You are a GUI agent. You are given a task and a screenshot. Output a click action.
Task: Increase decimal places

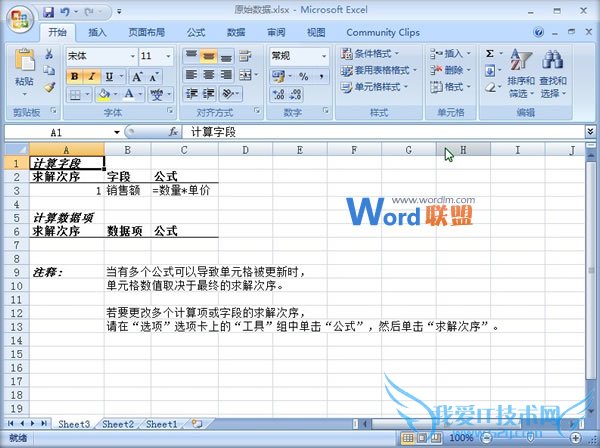point(279,94)
